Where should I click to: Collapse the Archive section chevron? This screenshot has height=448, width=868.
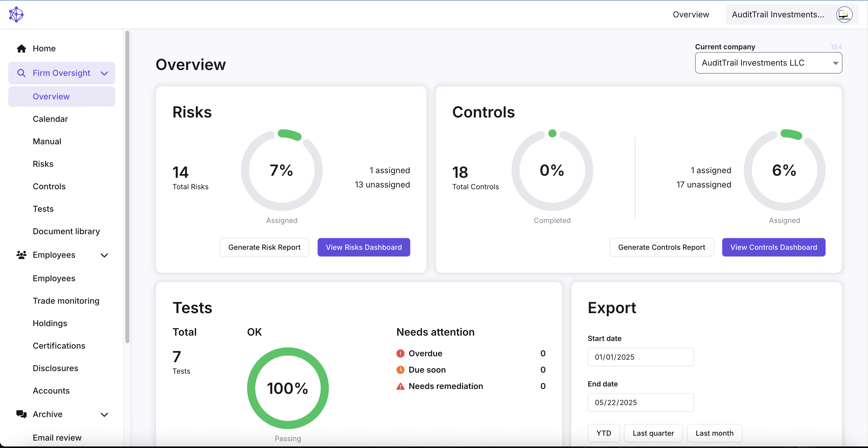pos(104,414)
